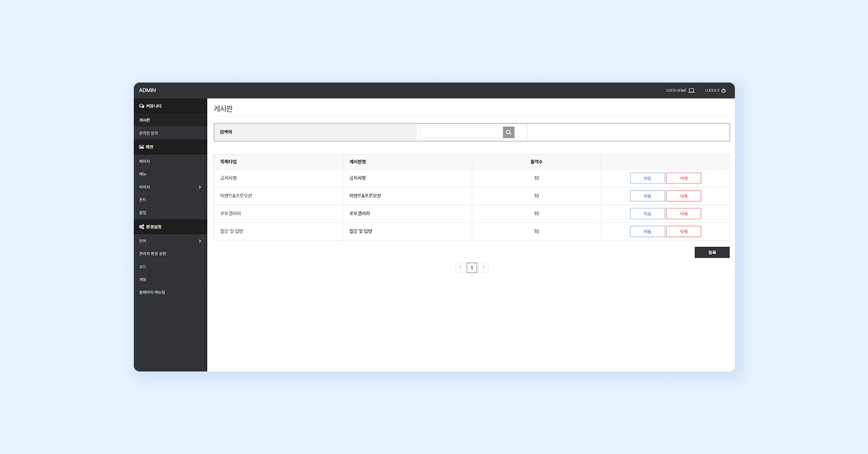Screen dimensions: 868x454
Task: Click the 이동 button for 이벤트&프로모션 row
Action: 647,196
